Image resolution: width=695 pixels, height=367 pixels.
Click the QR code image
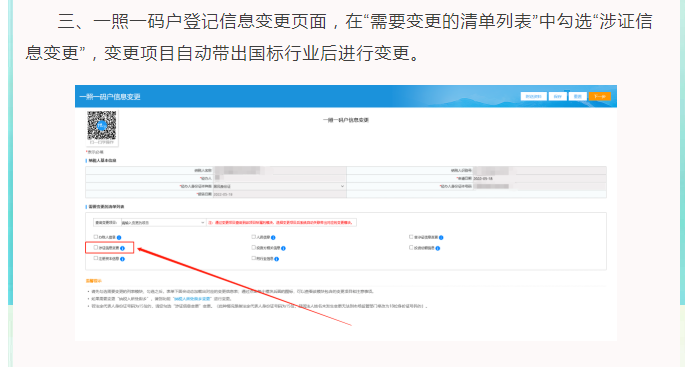(102, 125)
